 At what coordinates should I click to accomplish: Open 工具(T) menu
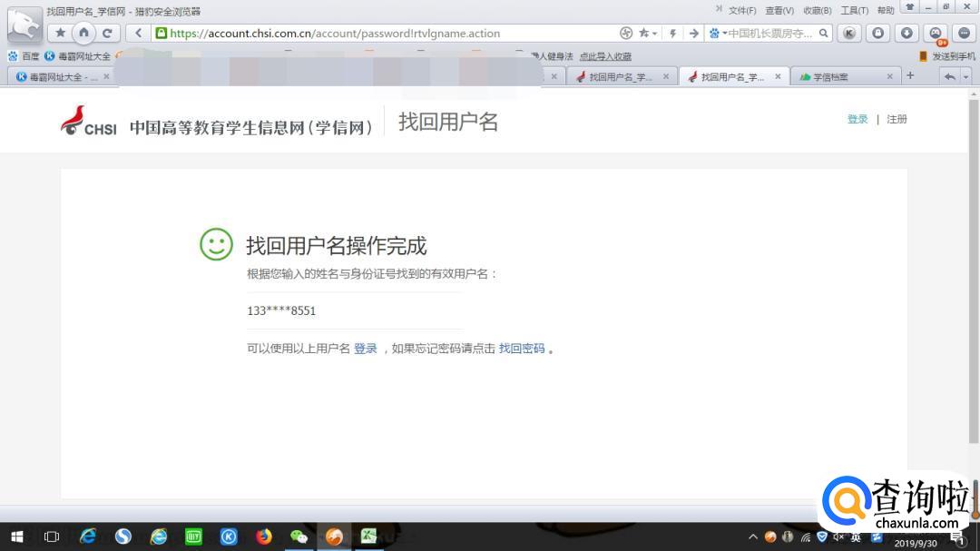pyautogui.click(x=855, y=11)
